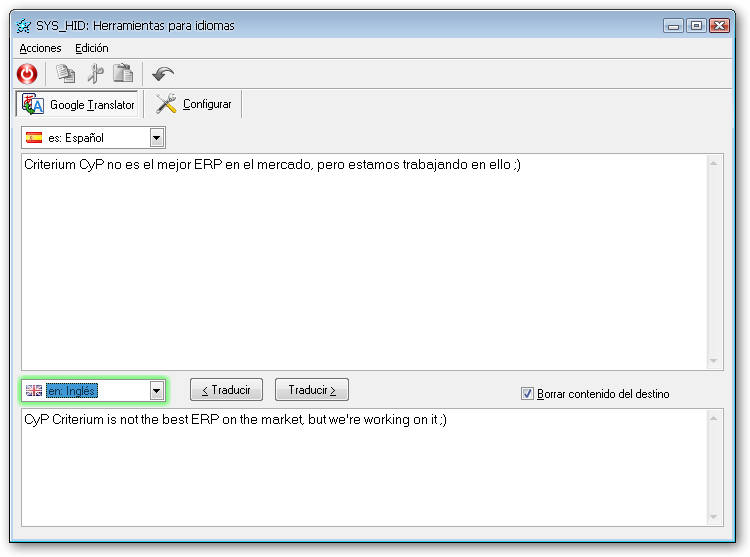The height and width of the screenshot is (557, 750).
Task: Click the '< Traducir' button
Action: point(226,390)
